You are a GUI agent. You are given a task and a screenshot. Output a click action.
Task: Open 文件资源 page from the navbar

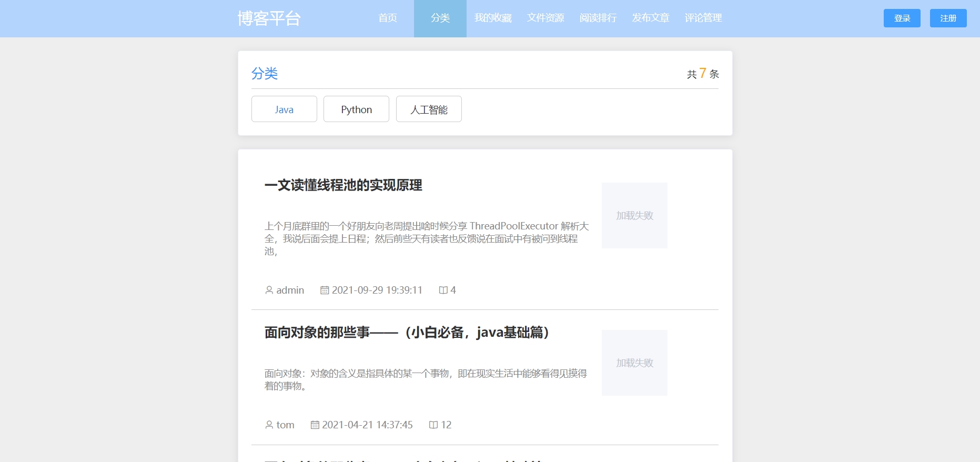(x=545, y=18)
